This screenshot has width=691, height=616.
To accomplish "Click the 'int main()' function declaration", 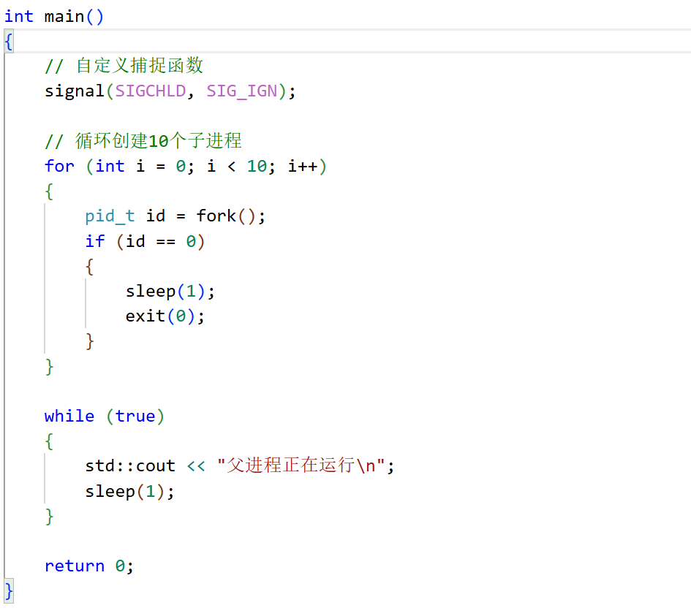I will coord(54,17).
